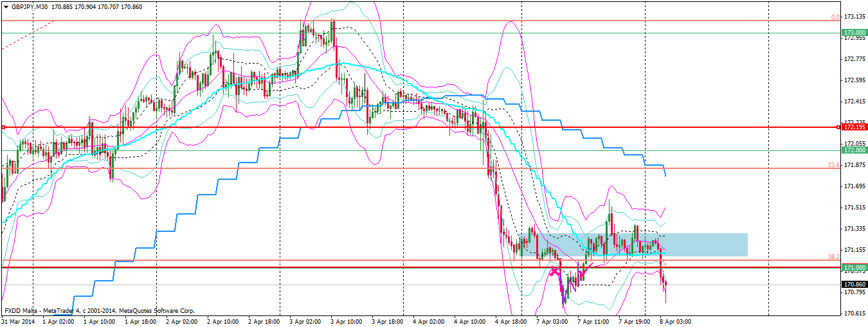Select the pink X mark on the chart
This screenshot has width=868, height=327.
554,271
